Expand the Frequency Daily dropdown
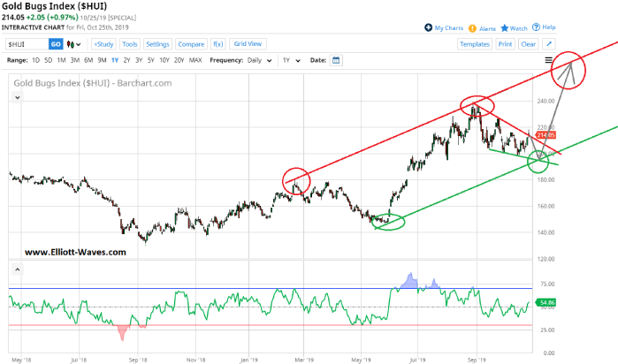The image size is (618, 364). coord(259,60)
